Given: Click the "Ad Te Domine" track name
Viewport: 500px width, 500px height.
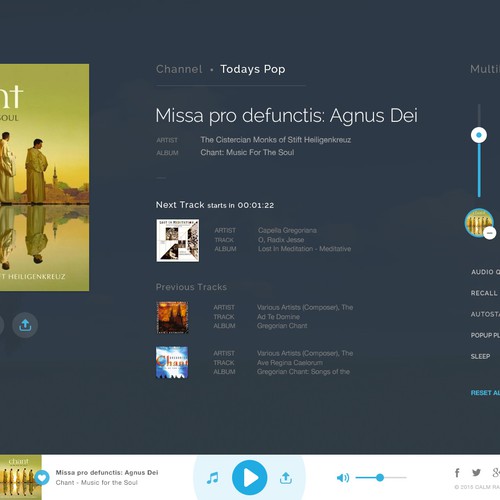Looking at the screenshot, I should (278, 317).
